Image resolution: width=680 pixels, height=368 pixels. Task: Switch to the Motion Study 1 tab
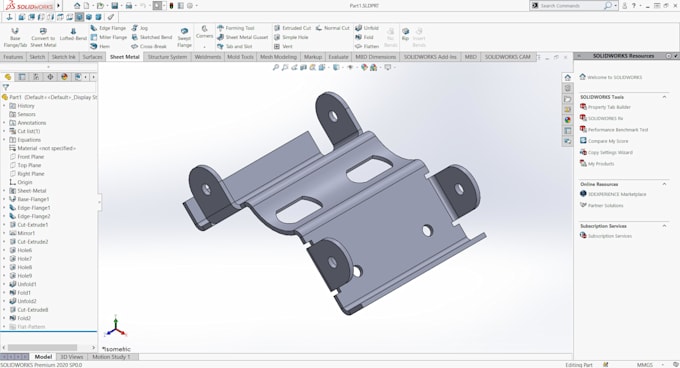[111, 357]
